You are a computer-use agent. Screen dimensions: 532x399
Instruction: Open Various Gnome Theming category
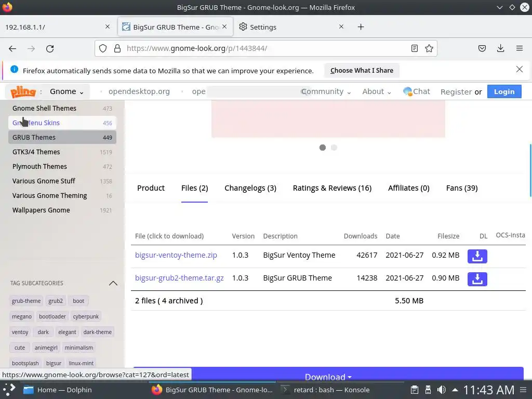click(x=62, y=196)
